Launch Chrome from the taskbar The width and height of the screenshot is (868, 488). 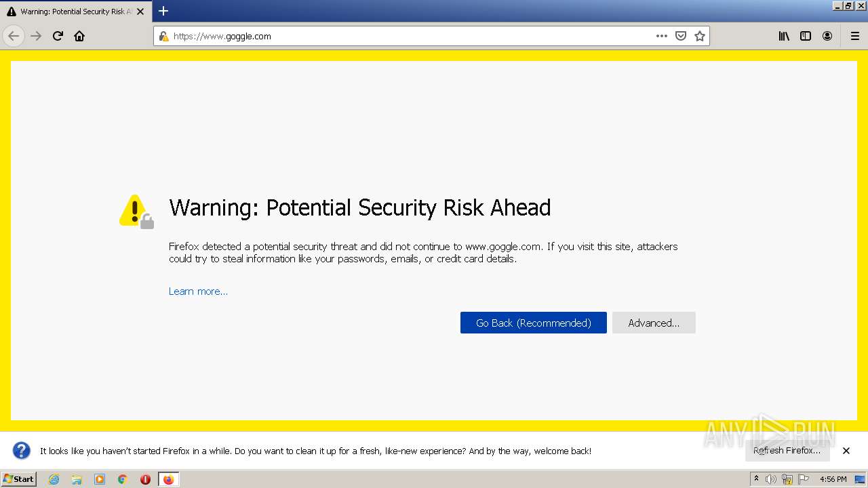pos(123,479)
